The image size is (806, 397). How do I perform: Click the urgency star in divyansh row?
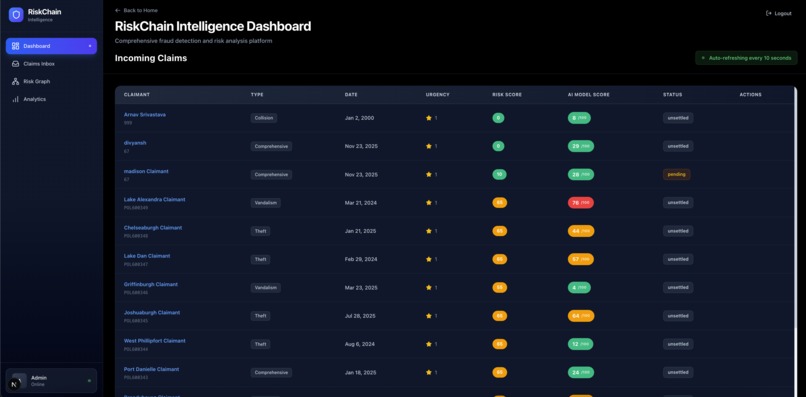pyautogui.click(x=429, y=146)
